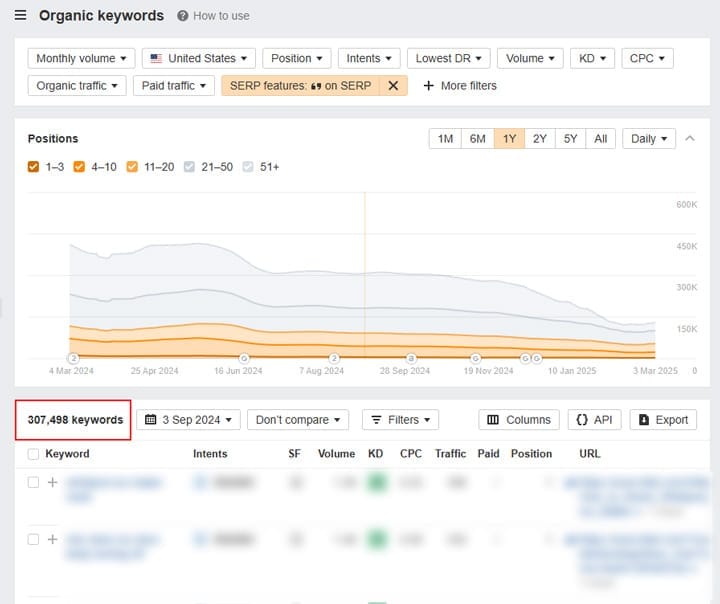The height and width of the screenshot is (604, 720).
Task: Open the Volume filter dropdown
Action: pyautogui.click(x=530, y=58)
